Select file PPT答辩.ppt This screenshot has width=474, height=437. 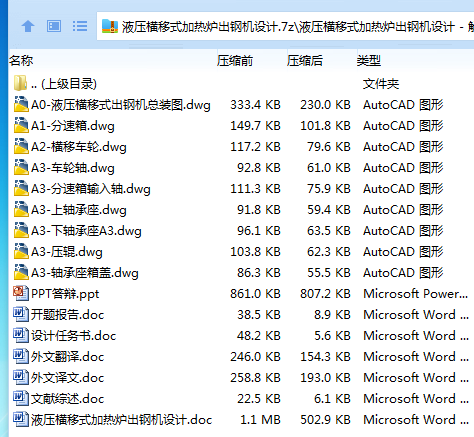pos(65,294)
